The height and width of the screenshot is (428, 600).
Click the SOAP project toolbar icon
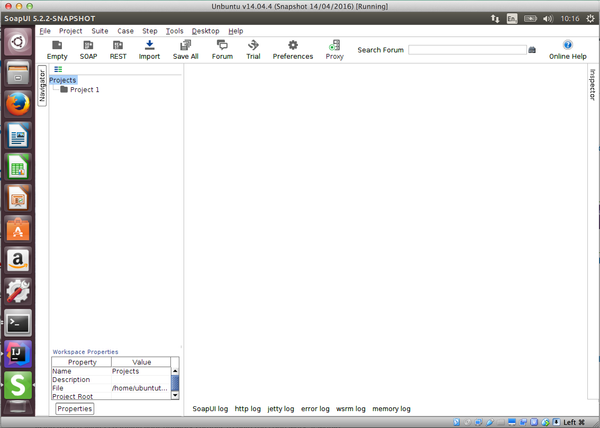tap(89, 49)
